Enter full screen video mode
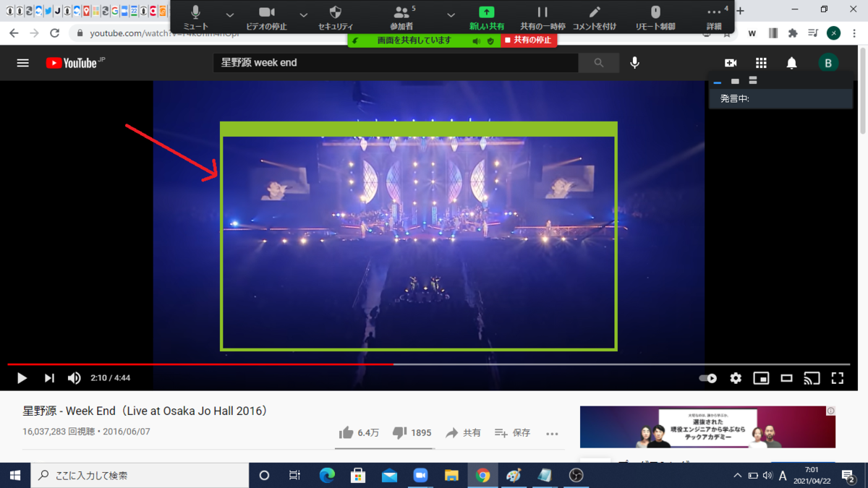Viewport: 868px width, 488px height. (x=838, y=378)
